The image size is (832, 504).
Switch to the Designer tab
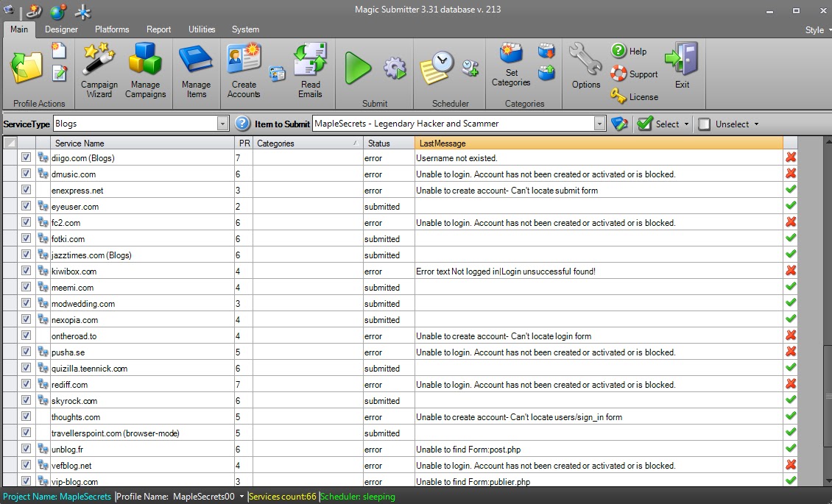click(x=62, y=29)
